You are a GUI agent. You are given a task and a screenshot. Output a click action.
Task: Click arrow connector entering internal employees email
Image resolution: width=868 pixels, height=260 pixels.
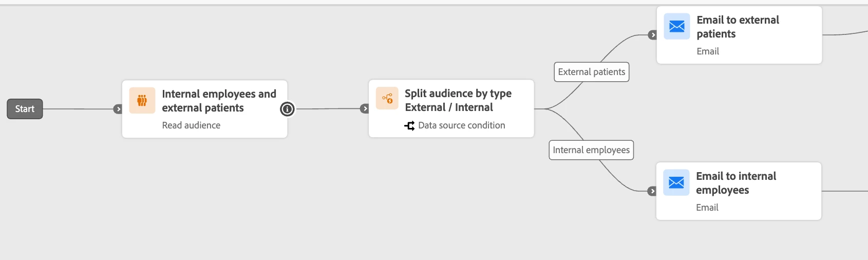(x=652, y=191)
